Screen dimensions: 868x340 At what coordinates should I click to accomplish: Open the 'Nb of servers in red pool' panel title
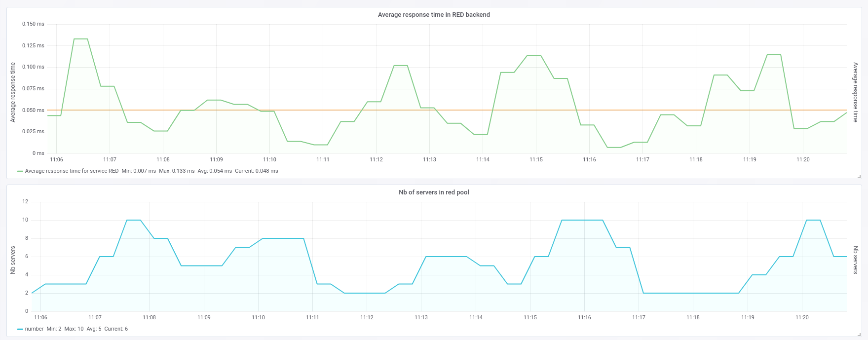[x=434, y=192]
